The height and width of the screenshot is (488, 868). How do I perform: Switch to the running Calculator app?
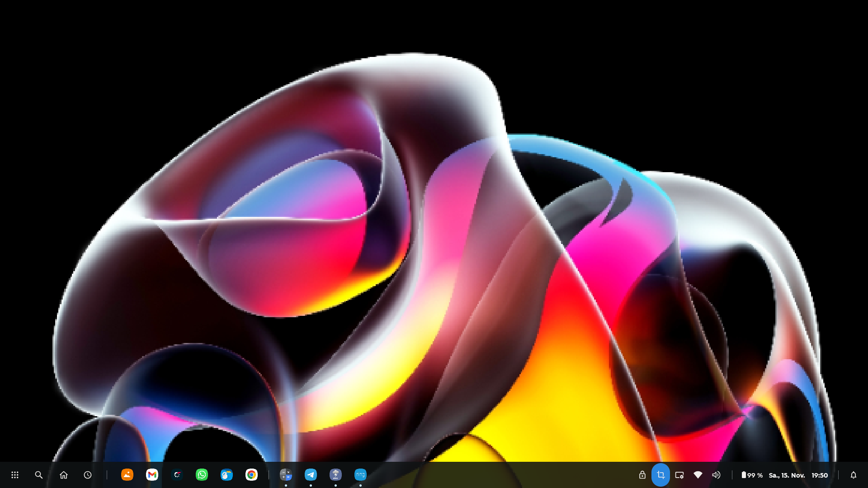tap(286, 474)
